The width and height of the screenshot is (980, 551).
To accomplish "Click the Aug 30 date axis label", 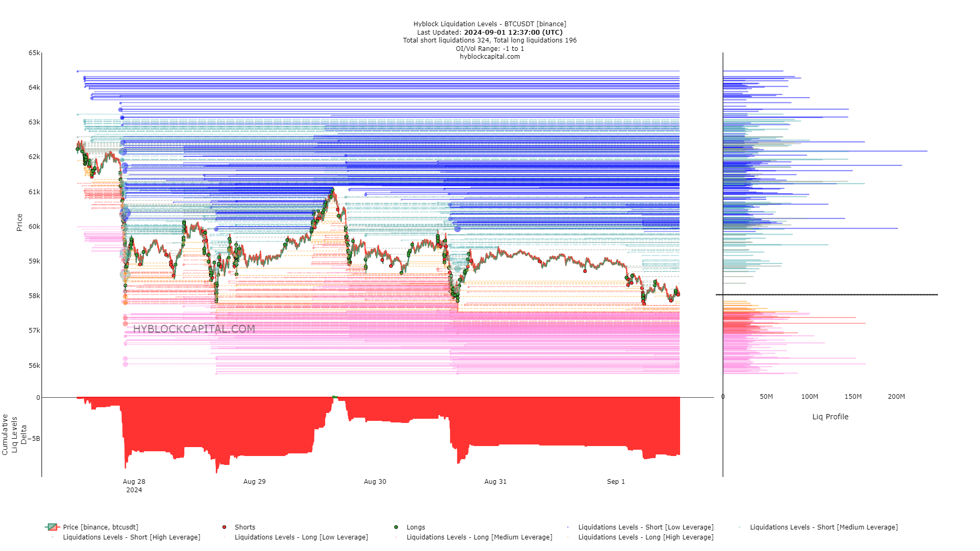I will pyautogui.click(x=375, y=482).
